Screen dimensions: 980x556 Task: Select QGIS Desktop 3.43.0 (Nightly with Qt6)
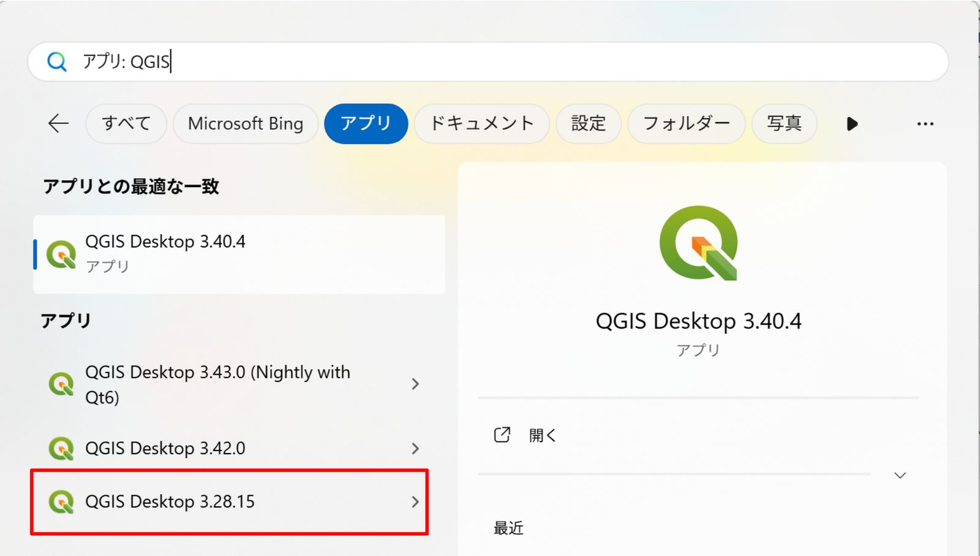239,384
